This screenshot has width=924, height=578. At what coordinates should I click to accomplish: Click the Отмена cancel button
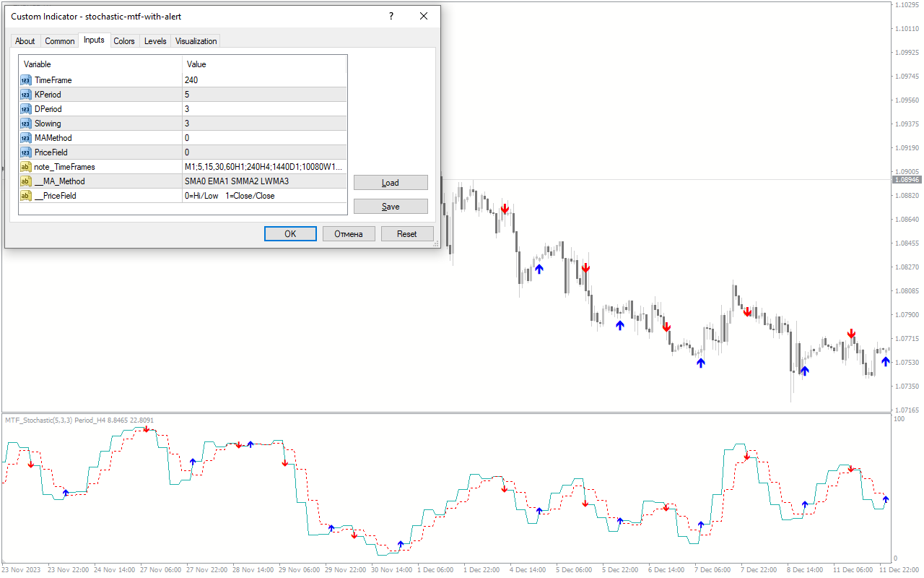[349, 234]
